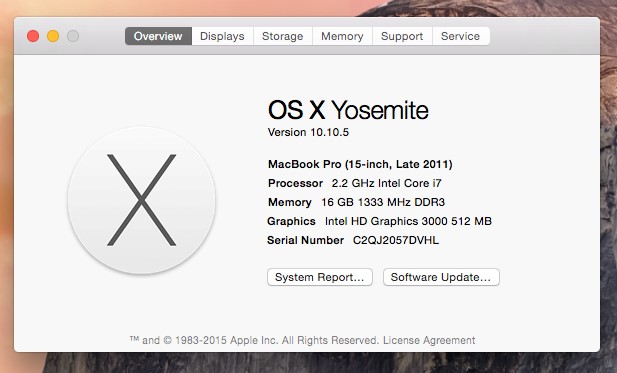This screenshot has height=373, width=617.
Task: Click the OS X Yosemite X logo
Action: [142, 200]
